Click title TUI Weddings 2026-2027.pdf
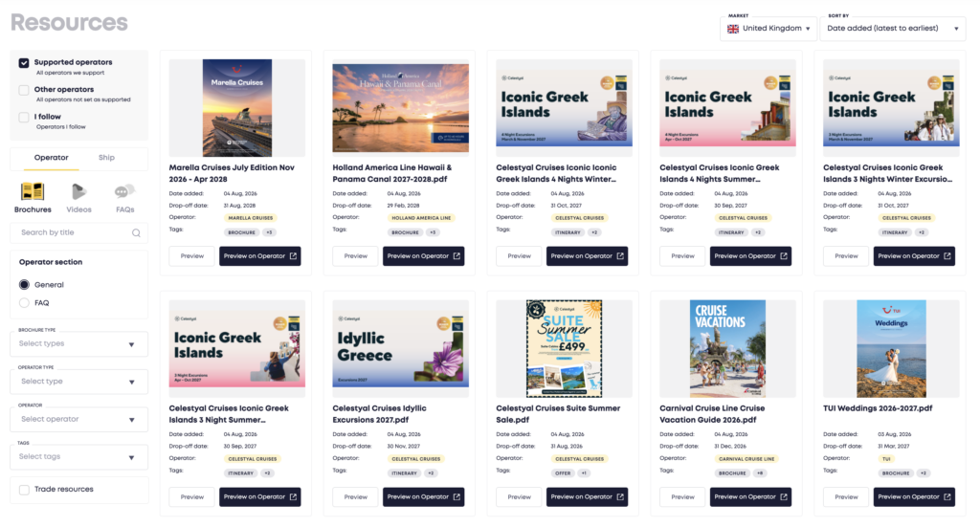Viewport: 980px width, 527px height. pyautogui.click(x=878, y=408)
